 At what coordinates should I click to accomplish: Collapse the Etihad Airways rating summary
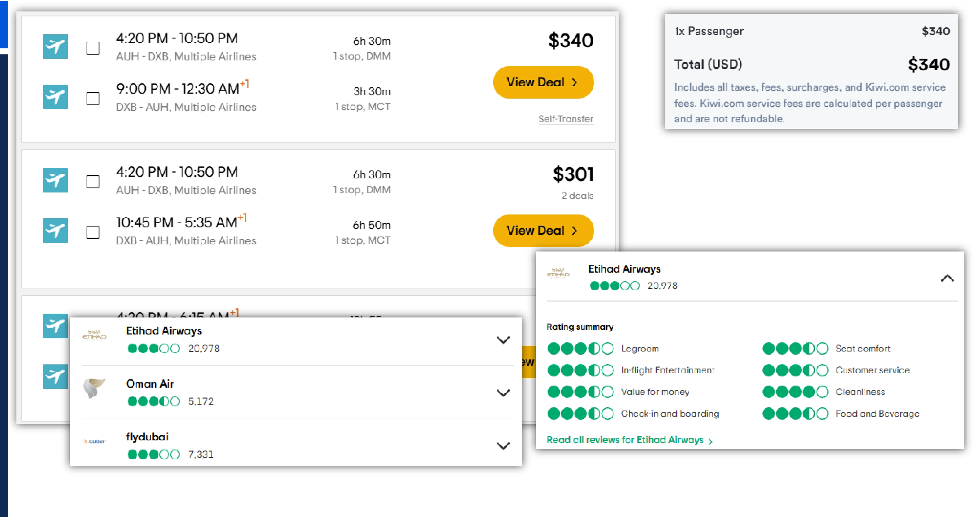pos(947,278)
